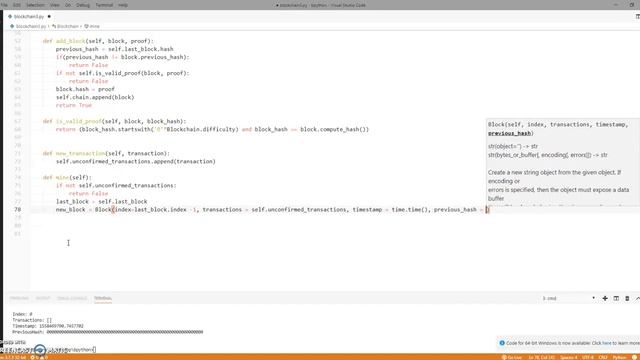Viewport: 640px width, 360px height.
Task: Open the terminal selector dropdown showing cmd
Action: coord(568,298)
